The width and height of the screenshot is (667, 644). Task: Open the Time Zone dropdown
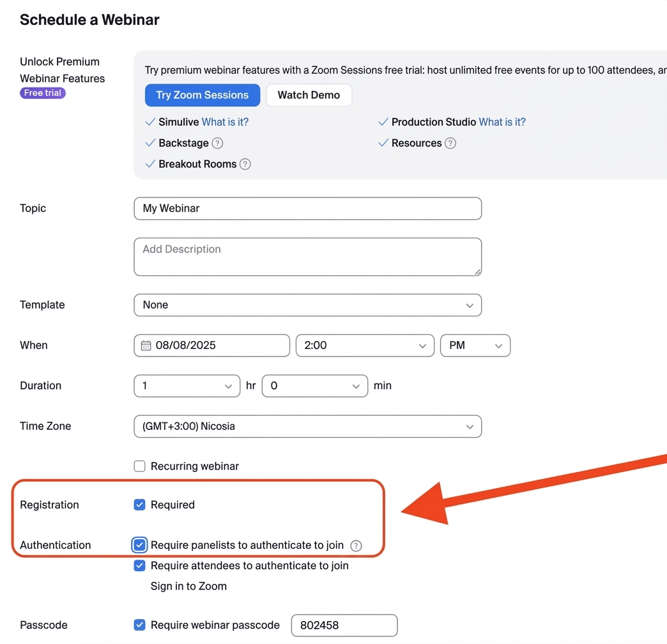point(307,427)
